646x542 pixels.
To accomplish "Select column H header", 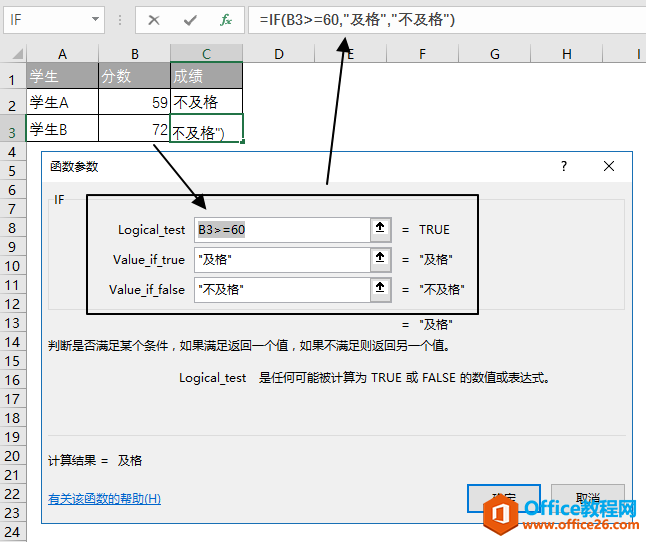I will (x=566, y=54).
